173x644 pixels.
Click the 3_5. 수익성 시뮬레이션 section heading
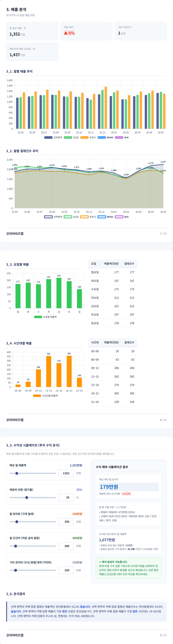33,445
